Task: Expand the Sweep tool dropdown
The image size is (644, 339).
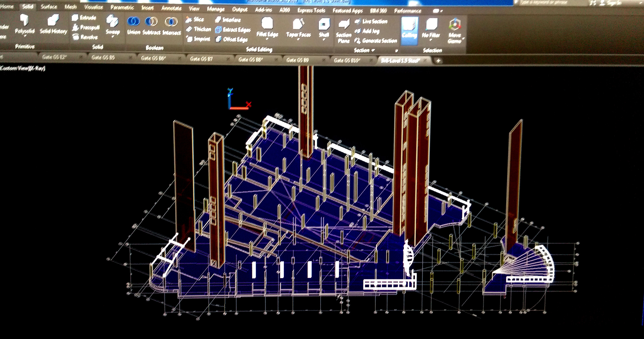Action: pos(113,37)
